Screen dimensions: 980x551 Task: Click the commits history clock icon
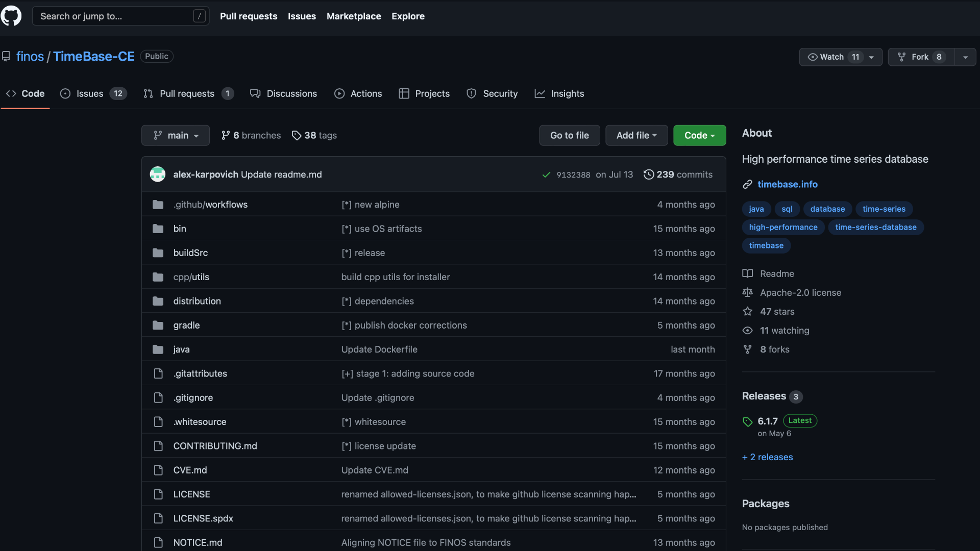pos(649,174)
